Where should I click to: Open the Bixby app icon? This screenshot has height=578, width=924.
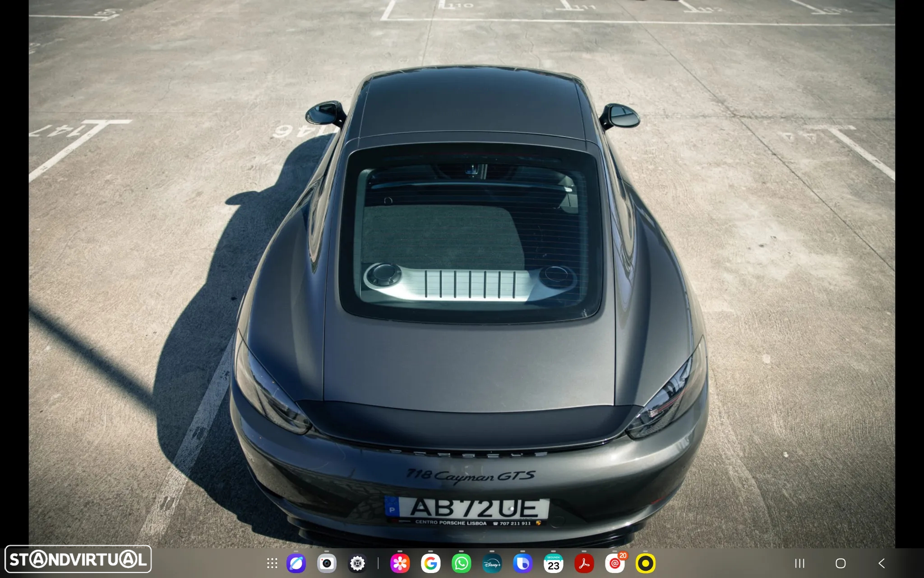[x=522, y=563]
